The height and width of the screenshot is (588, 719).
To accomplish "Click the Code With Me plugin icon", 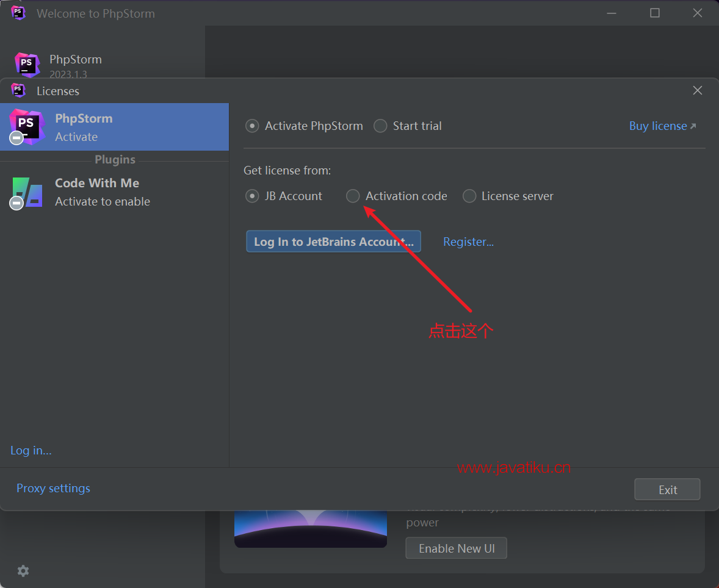I will 26,193.
